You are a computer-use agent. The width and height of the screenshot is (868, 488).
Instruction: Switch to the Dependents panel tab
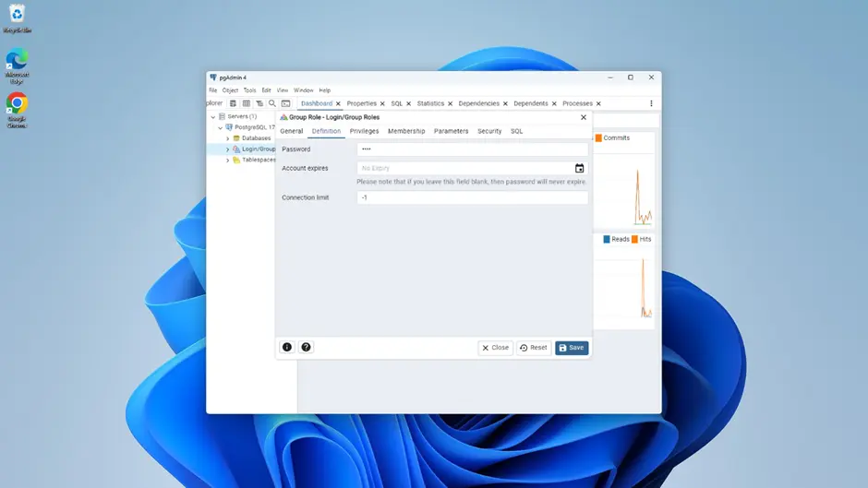click(531, 103)
